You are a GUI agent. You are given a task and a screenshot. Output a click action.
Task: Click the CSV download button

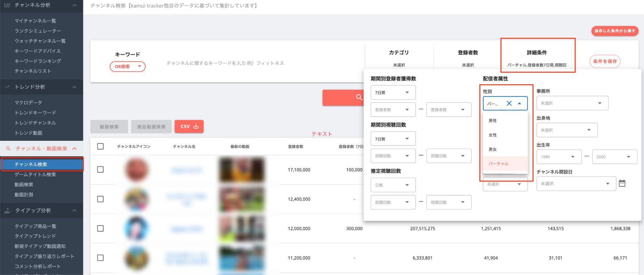point(189,127)
